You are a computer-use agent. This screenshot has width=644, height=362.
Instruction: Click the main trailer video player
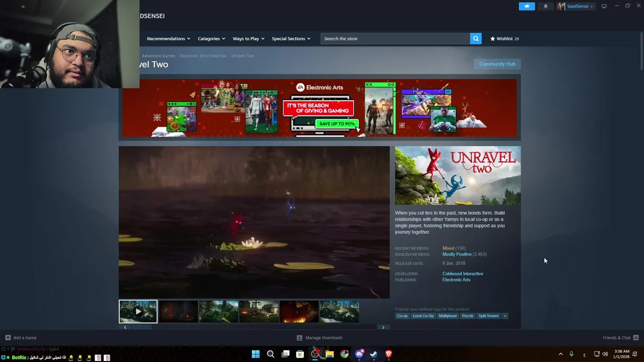[x=254, y=222]
